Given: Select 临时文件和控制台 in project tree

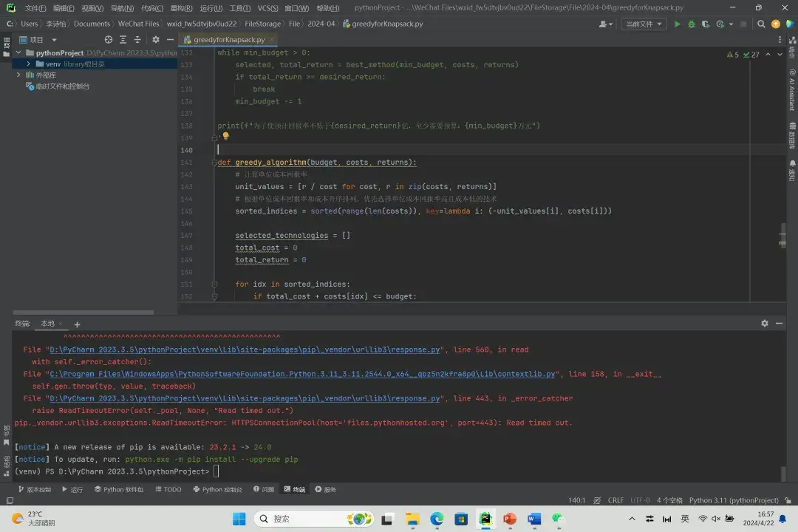Looking at the screenshot, I should coord(62,86).
